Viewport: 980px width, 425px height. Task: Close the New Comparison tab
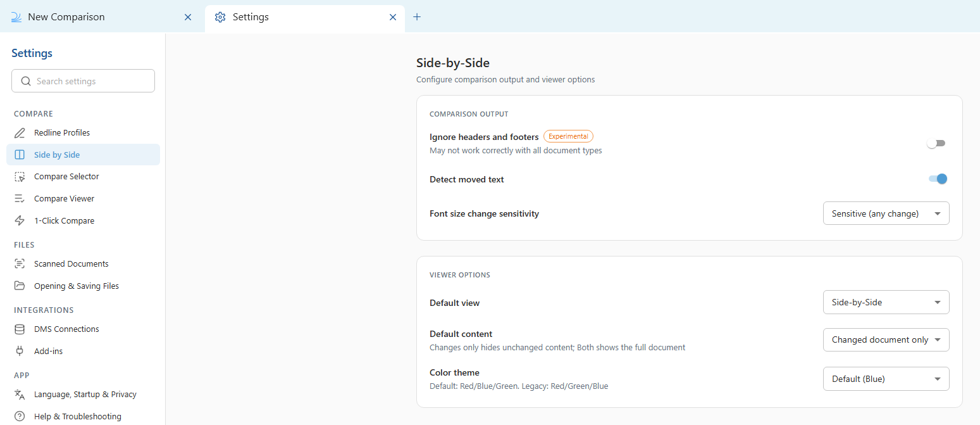point(188,17)
